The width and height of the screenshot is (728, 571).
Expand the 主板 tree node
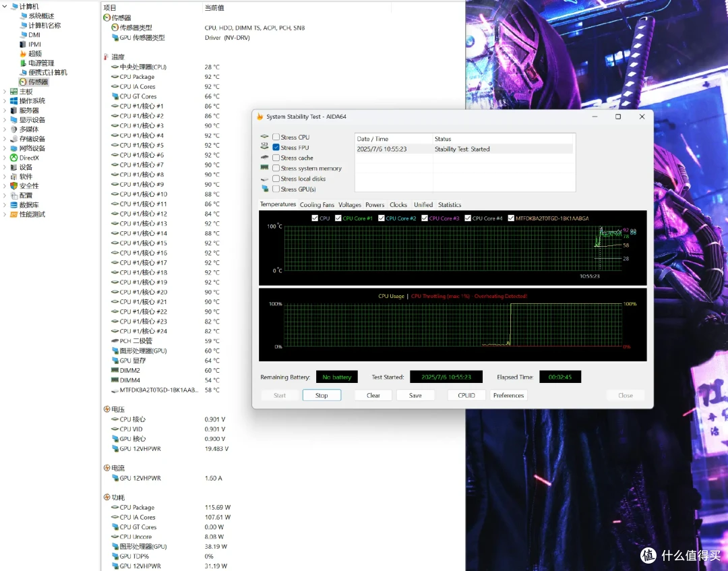5,92
